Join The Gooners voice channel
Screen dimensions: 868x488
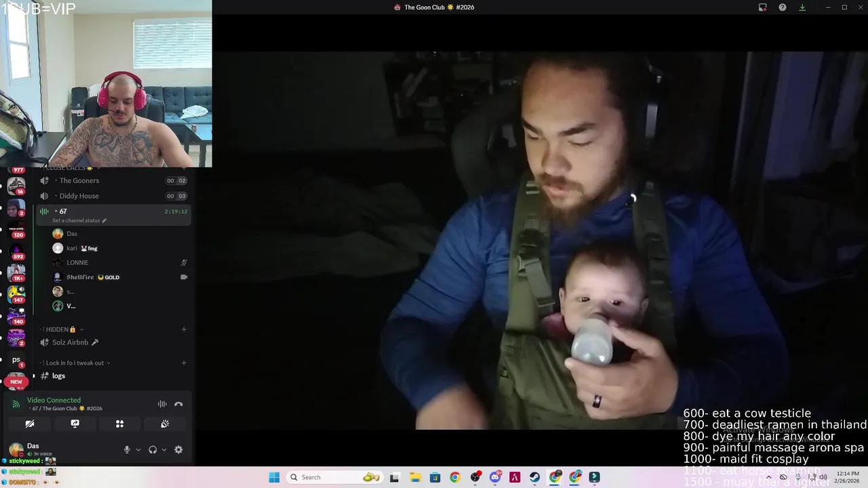(113, 180)
